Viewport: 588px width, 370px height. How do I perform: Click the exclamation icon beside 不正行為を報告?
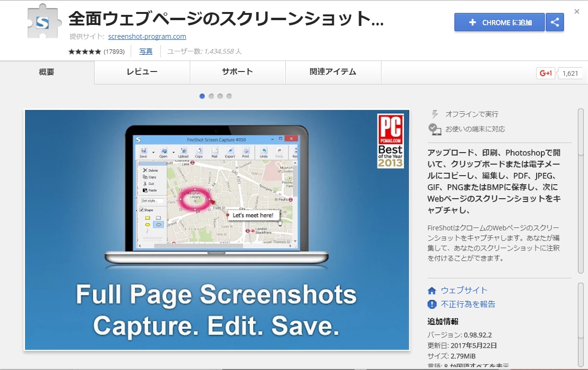pos(432,304)
